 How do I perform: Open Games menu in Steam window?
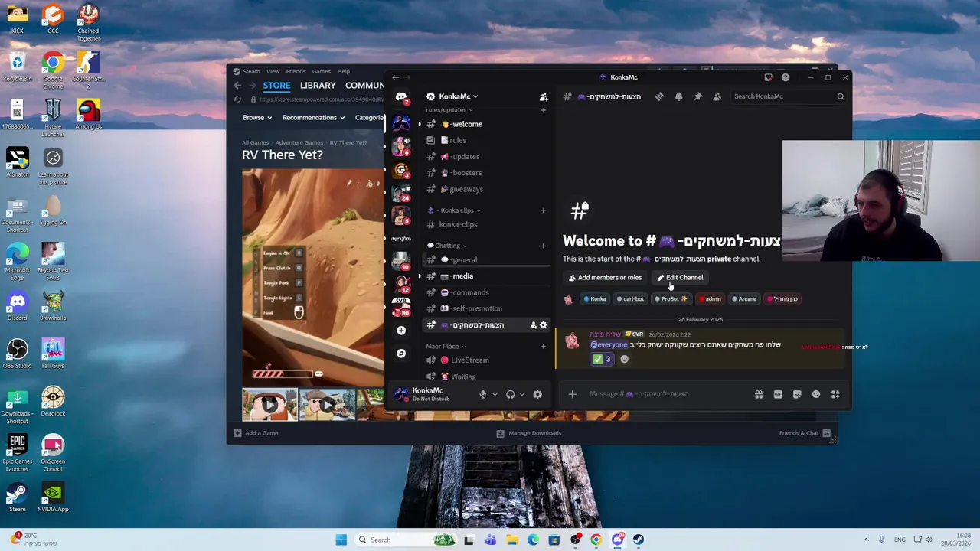click(321, 71)
